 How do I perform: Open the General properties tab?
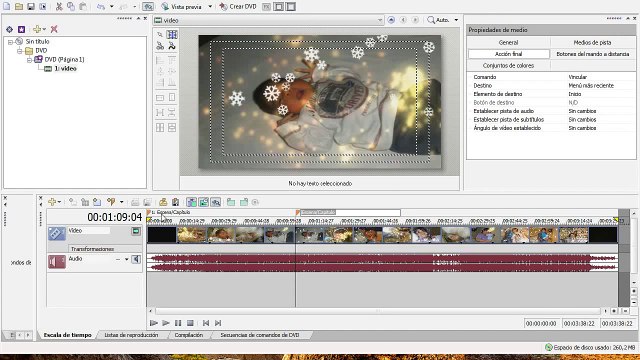(x=508, y=42)
